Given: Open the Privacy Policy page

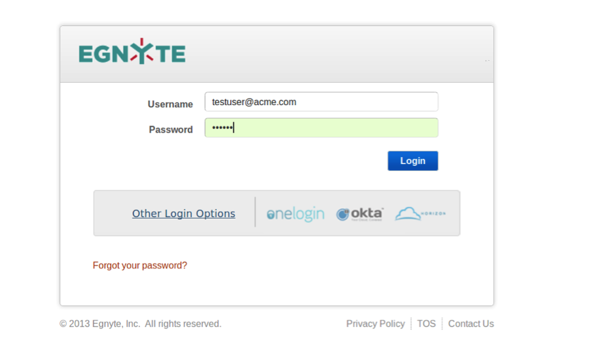Looking at the screenshot, I should point(375,324).
